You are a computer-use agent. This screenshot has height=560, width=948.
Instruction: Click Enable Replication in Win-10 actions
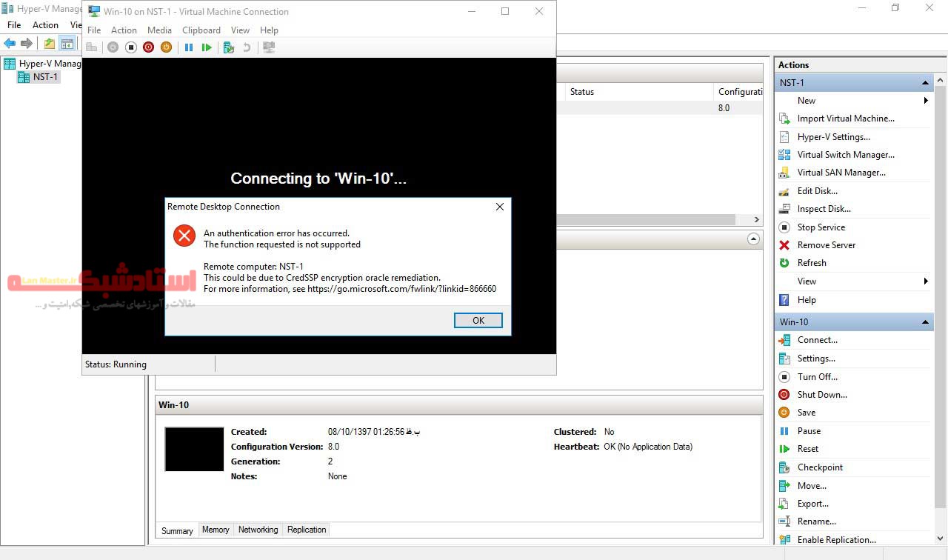[836, 540]
